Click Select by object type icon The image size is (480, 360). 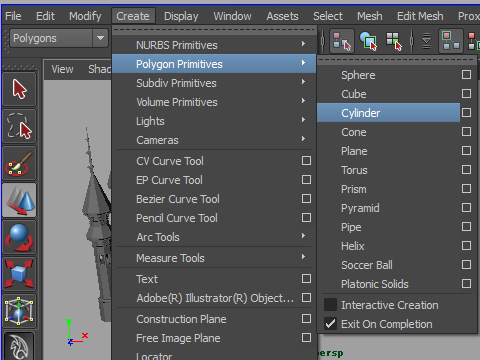tap(368, 41)
